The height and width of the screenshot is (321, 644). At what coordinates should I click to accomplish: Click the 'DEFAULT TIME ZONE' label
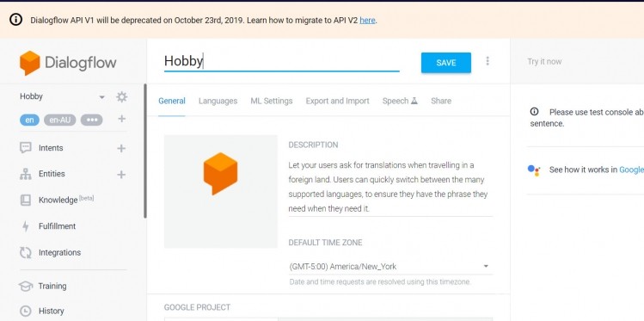click(x=325, y=243)
